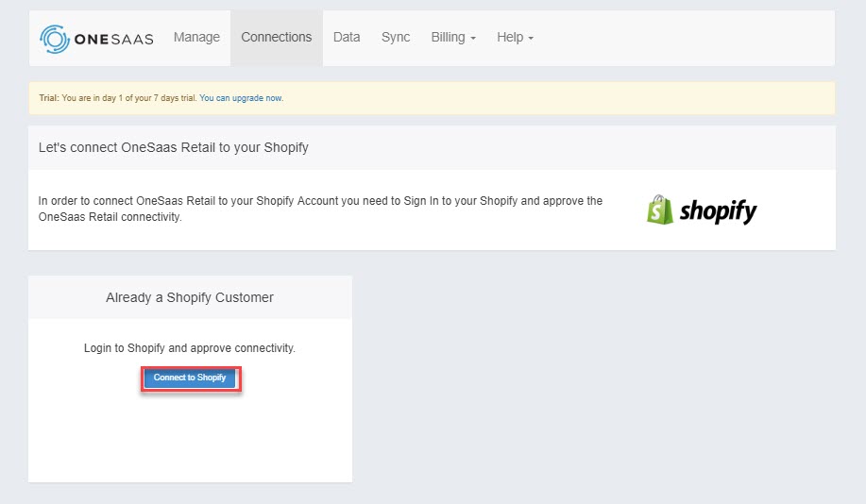Select 'Login to Shopify and approve connectivity' text
Viewport: 866px width, 504px height.
pos(190,348)
